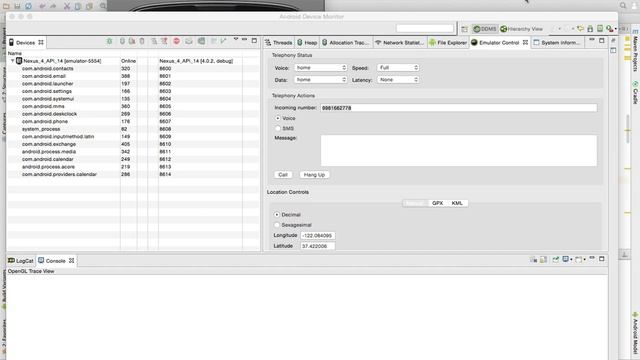Click the Update Threads icon in Devices toolbar

pyautogui.click(x=154, y=41)
